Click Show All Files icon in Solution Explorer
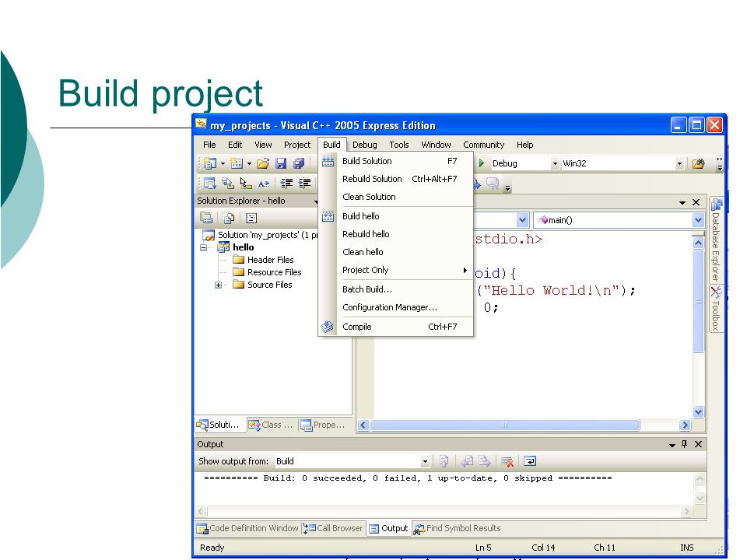 (229, 218)
